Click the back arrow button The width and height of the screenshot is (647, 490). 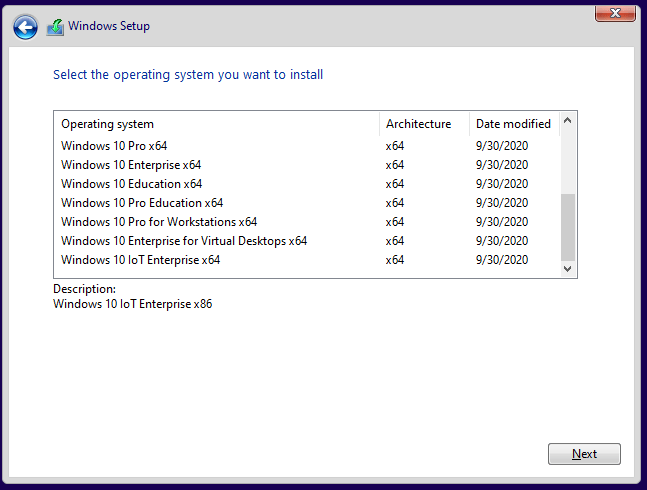click(x=26, y=27)
